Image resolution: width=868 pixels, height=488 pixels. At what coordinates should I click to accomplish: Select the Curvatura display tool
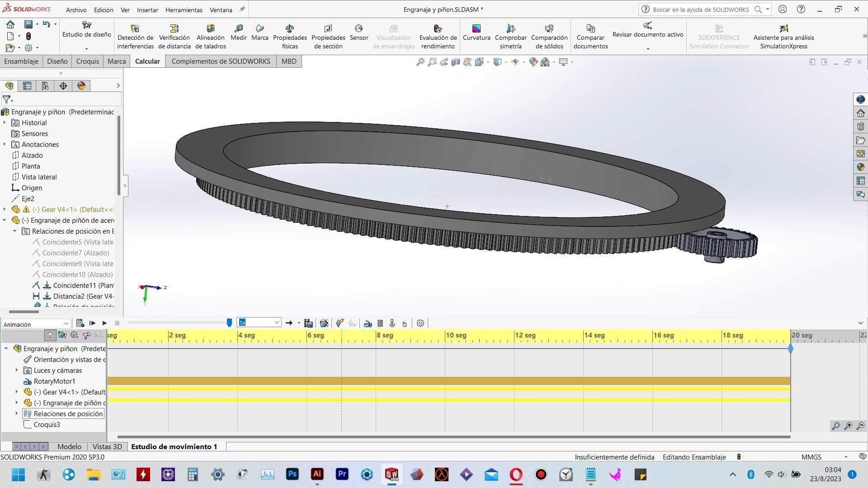[476, 33]
